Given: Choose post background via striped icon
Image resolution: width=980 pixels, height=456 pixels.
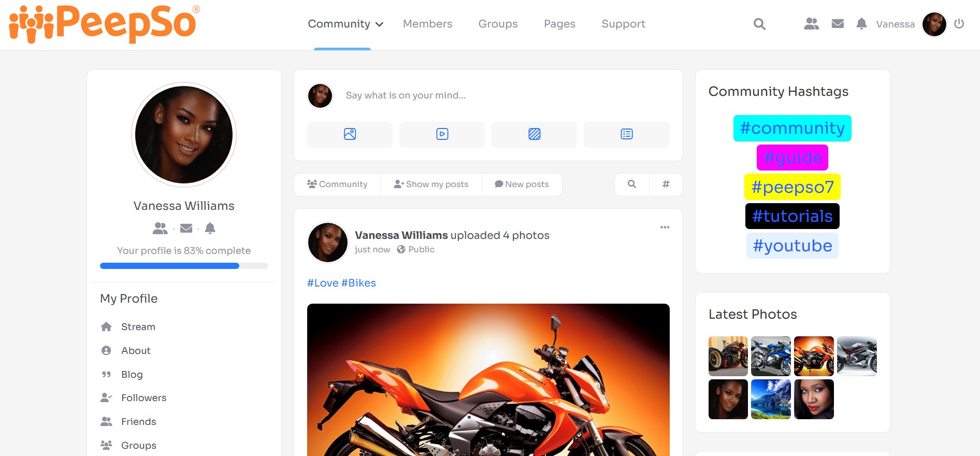Looking at the screenshot, I should pyautogui.click(x=534, y=134).
